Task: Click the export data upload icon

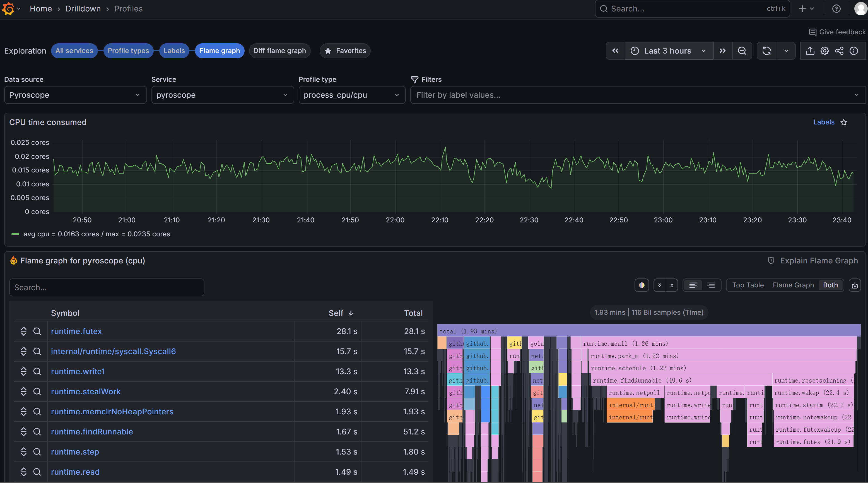Action: [x=810, y=51]
